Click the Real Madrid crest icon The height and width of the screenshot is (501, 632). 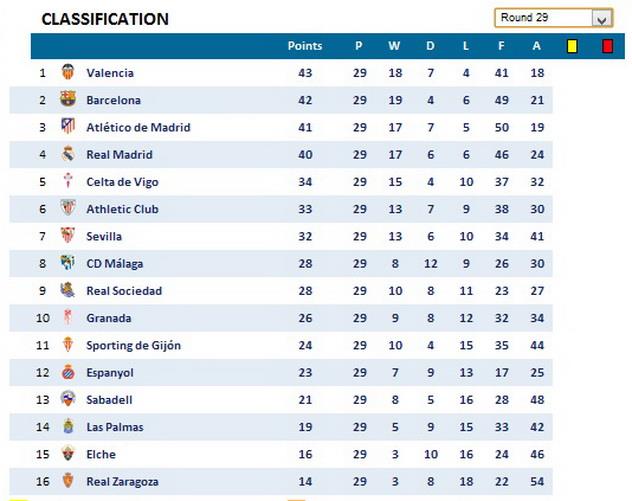pyautogui.click(x=68, y=154)
